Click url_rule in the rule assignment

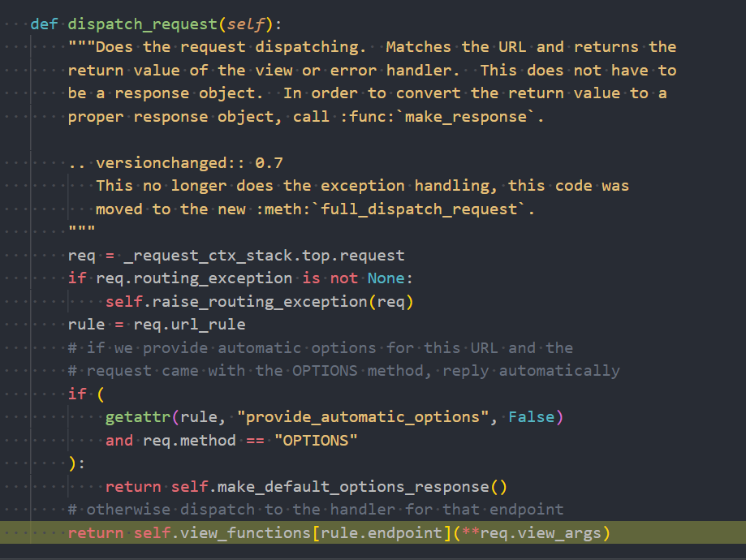tap(217, 325)
